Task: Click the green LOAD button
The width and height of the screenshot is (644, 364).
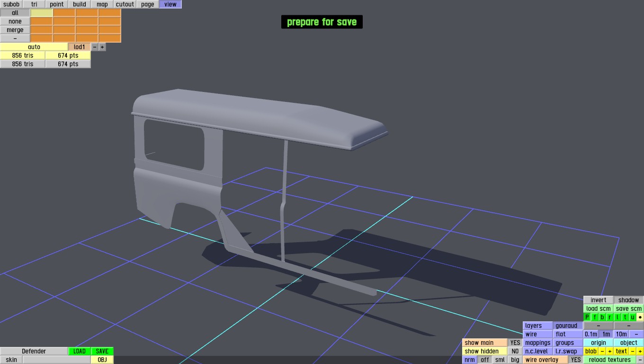Action: coord(80,351)
